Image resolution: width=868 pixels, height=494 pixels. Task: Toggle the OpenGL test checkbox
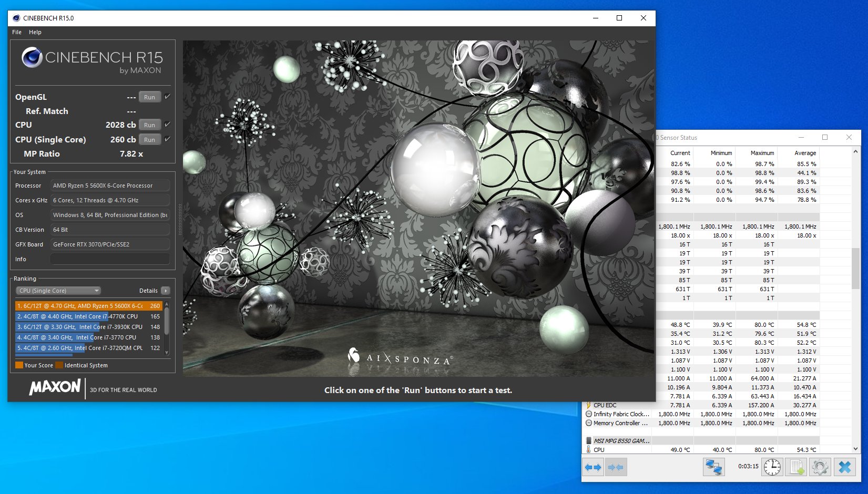tap(167, 97)
